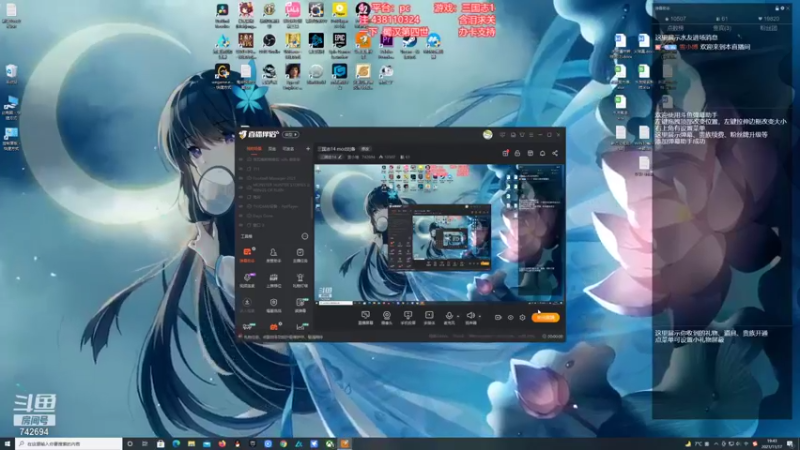Open the highlighted orange tool in the toolbox

[247, 254]
